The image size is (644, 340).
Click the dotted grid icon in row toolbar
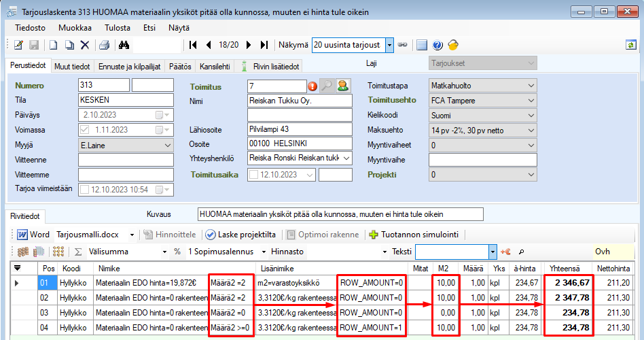[x=58, y=252]
